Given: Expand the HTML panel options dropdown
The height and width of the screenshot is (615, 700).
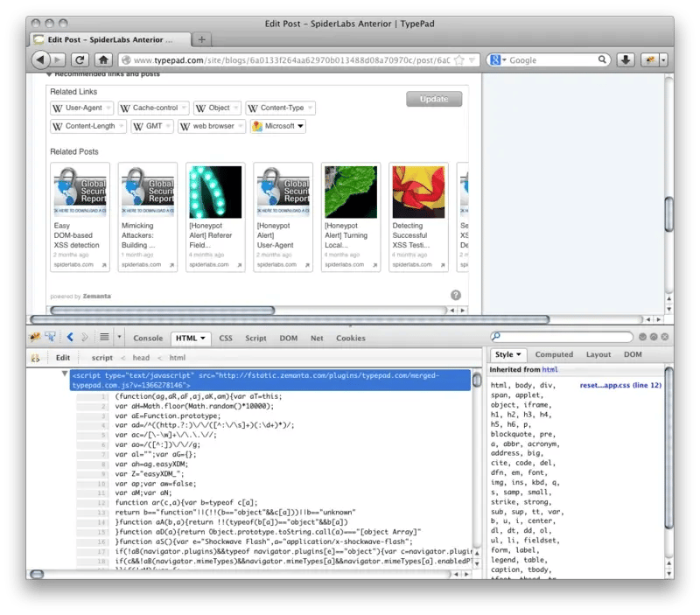Looking at the screenshot, I should click(x=204, y=338).
